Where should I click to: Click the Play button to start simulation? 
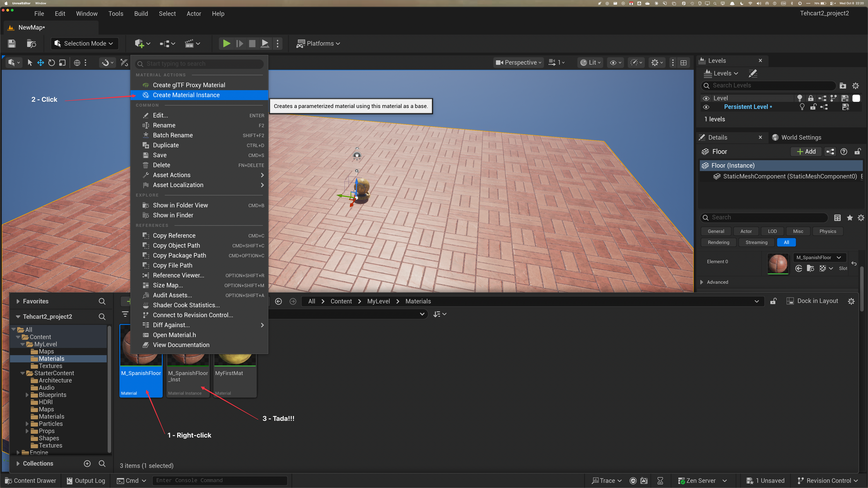tap(226, 43)
